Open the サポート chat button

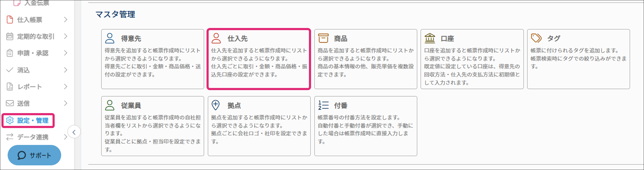click(x=34, y=155)
